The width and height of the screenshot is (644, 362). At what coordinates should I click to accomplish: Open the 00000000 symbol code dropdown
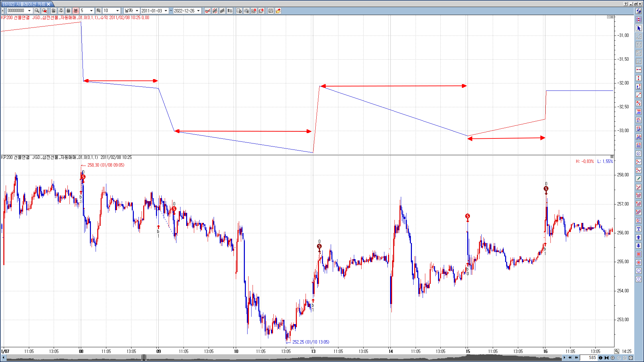point(29,11)
